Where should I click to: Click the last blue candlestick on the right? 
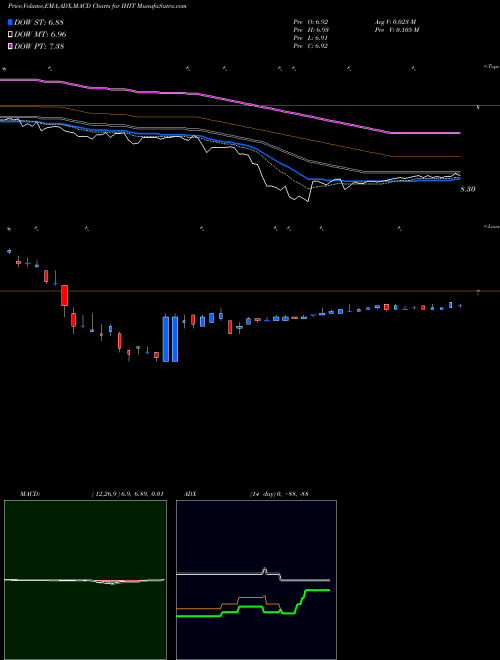[460, 306]
